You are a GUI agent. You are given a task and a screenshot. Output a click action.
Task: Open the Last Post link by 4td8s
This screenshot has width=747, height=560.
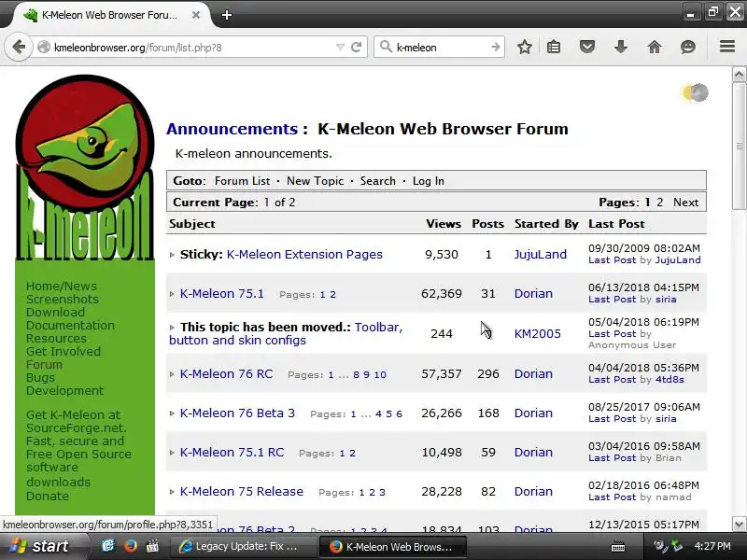(x=612, y=380)
